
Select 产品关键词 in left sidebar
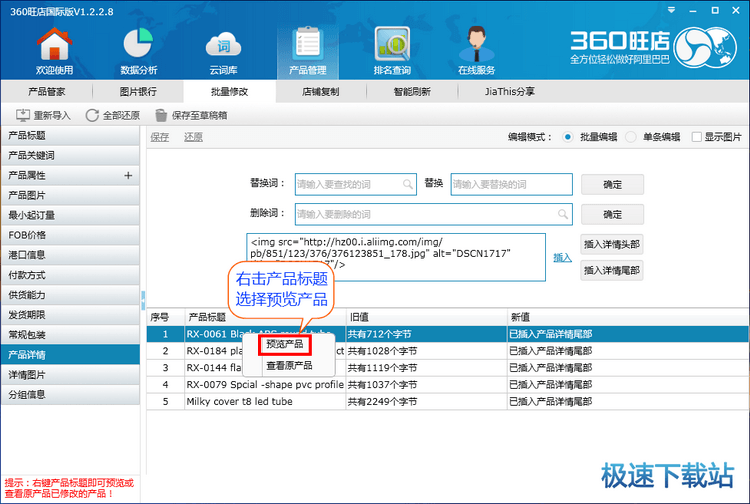click(70, 155)
